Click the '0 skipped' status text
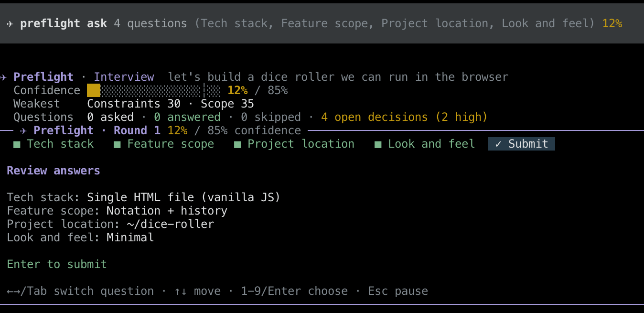Image resolution: width=644 pixels, height=313 pixels. tap(270, 117)
